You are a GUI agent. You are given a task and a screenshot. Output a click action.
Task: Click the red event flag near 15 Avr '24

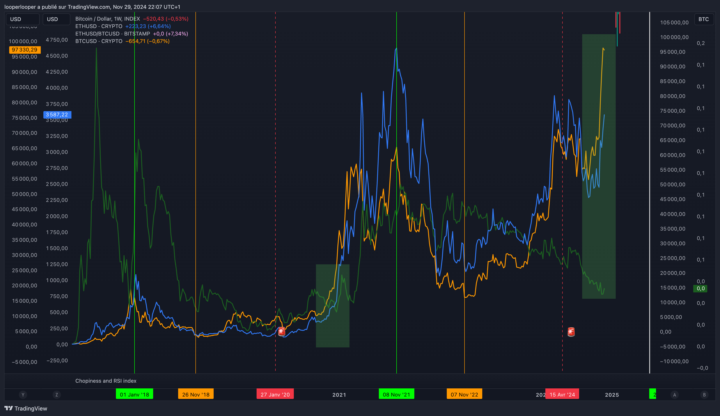(571, 331)
